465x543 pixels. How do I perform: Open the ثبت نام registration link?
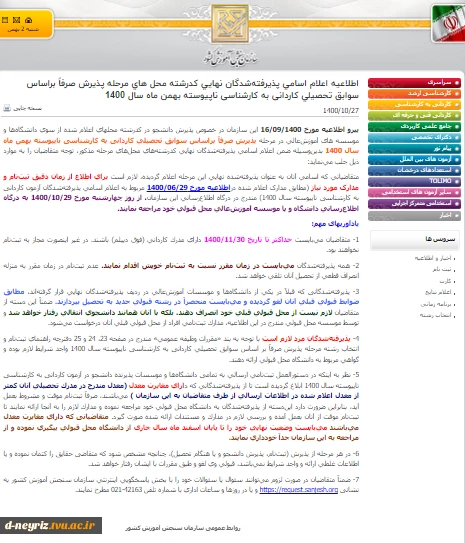(442, 269)
